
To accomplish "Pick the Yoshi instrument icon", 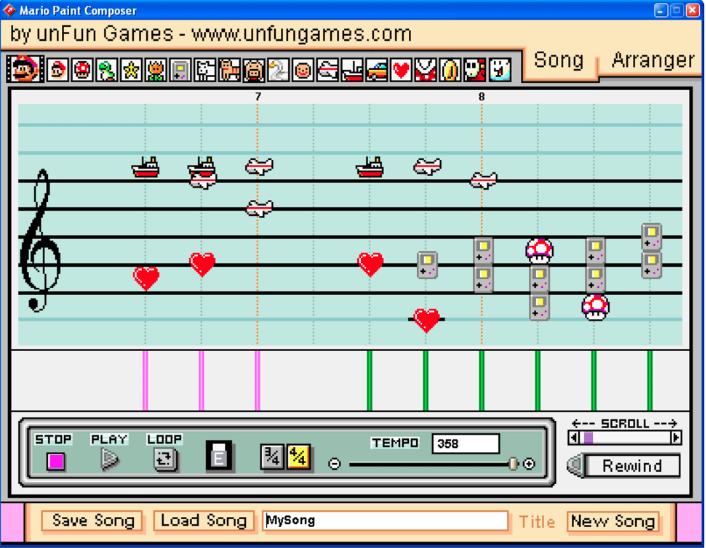I will 107,70.
